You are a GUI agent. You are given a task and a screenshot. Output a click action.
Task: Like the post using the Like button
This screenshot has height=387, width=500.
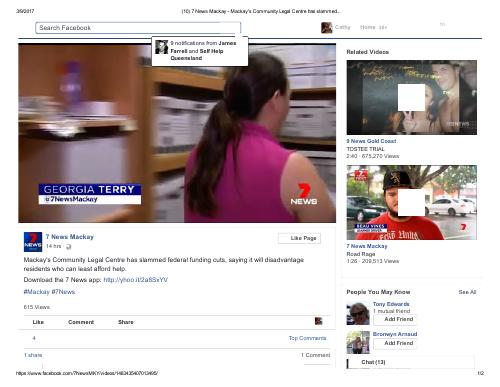click(38, 322)
